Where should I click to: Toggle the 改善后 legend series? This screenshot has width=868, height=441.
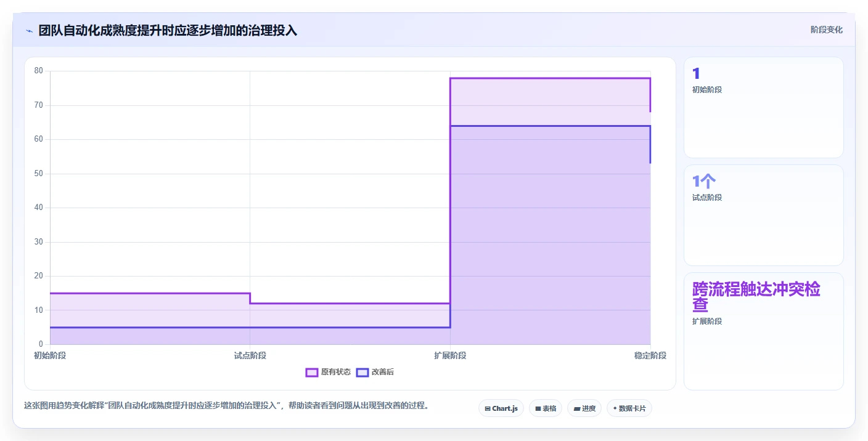coord(375,372)
